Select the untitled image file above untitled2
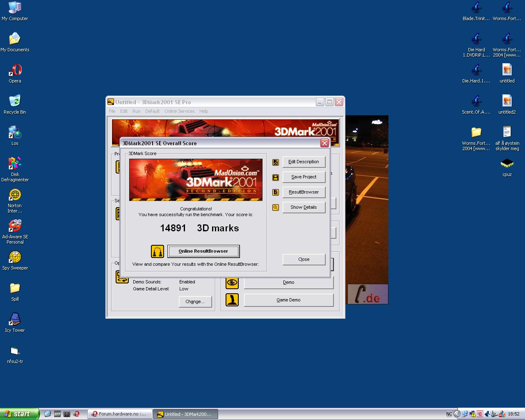The width and height of the screenshot is (525, 420). click(507, 73)
